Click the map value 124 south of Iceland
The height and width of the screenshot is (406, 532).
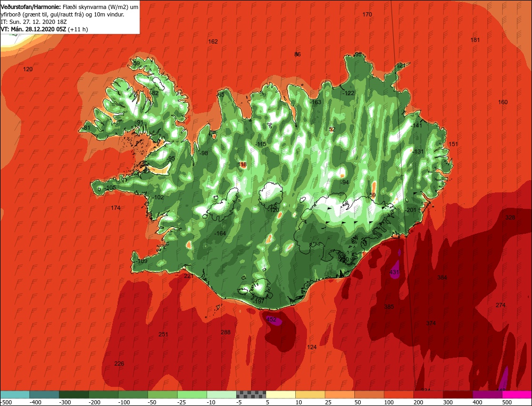[x=311, y=347]
